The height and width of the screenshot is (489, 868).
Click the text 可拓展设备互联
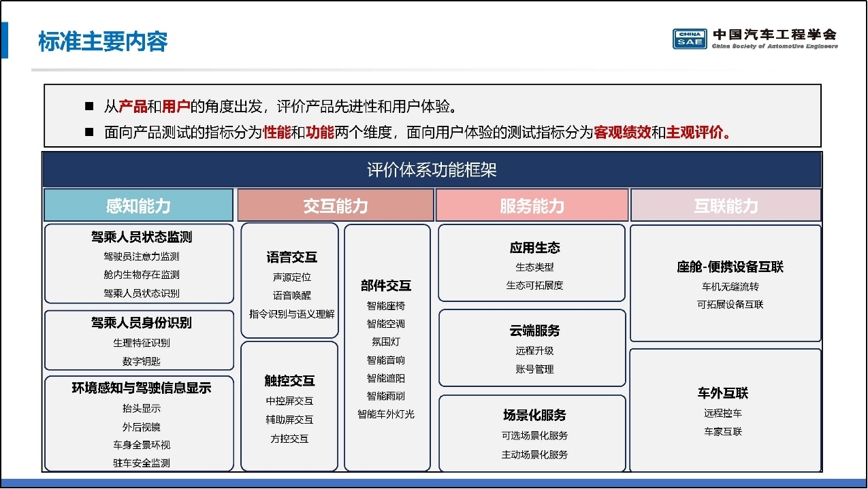pyautogui.click(x=730, y=305)
